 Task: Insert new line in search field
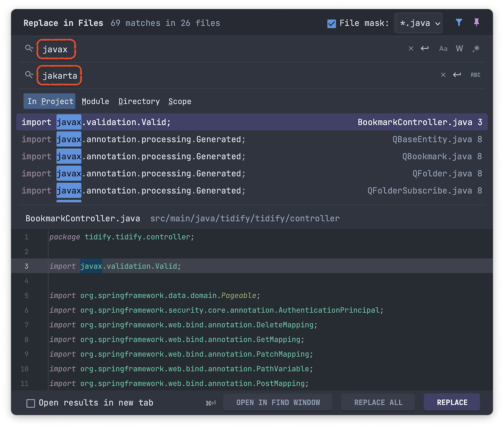(x=424, y=48)
